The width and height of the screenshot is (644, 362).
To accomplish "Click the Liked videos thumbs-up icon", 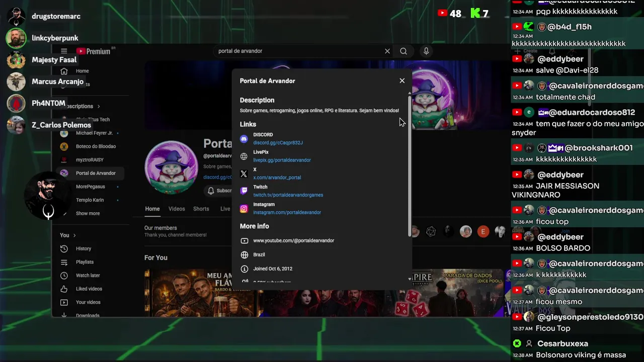I will tap(64, 289).
